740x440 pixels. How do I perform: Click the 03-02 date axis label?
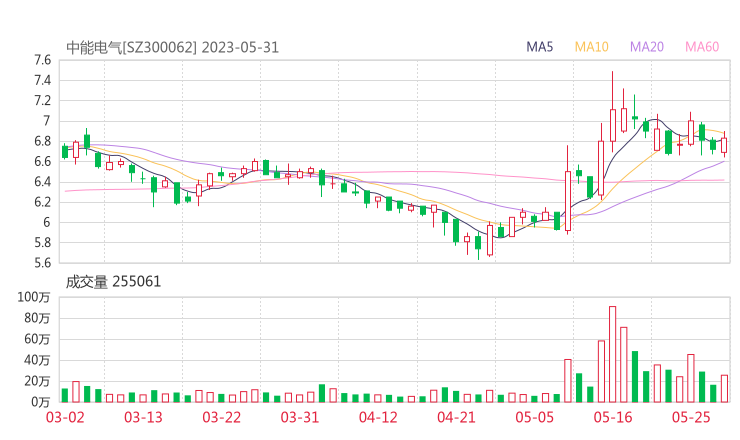65,417
